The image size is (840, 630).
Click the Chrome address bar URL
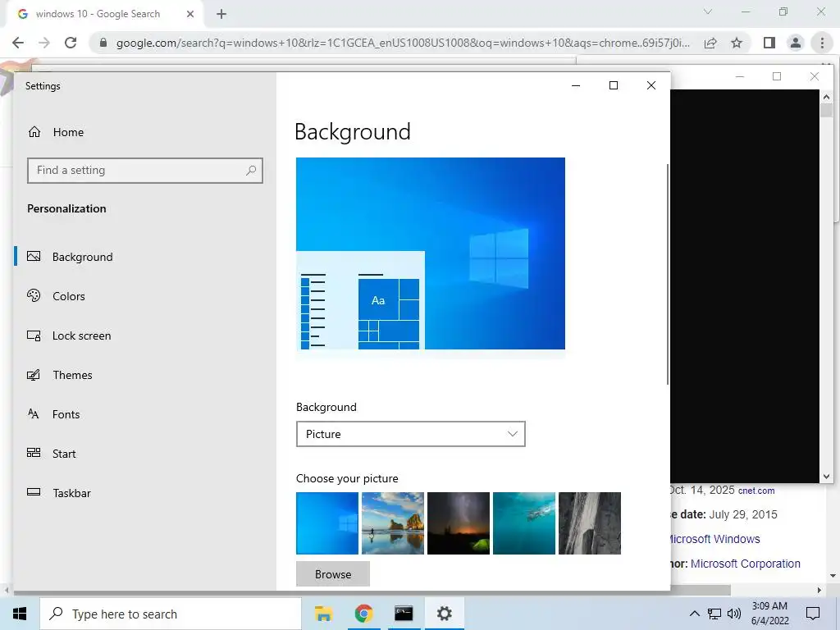pos(403,43)
